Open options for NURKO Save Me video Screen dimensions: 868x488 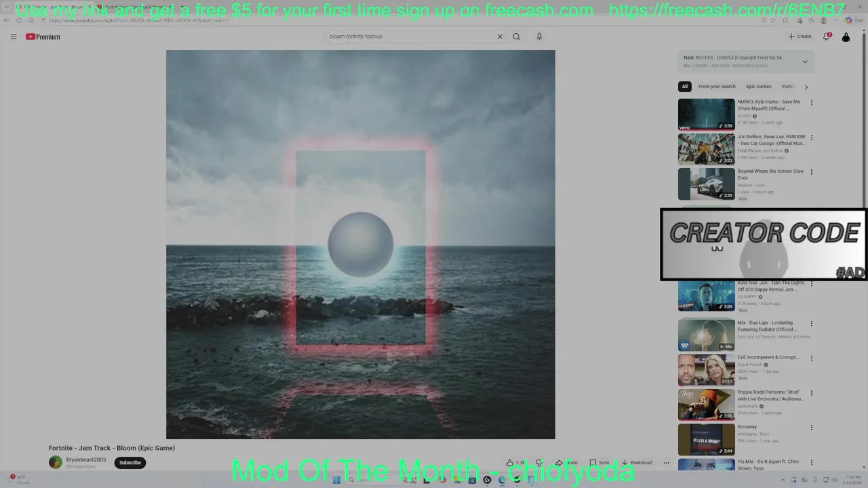pyautogui.click(x=811, y=103)
